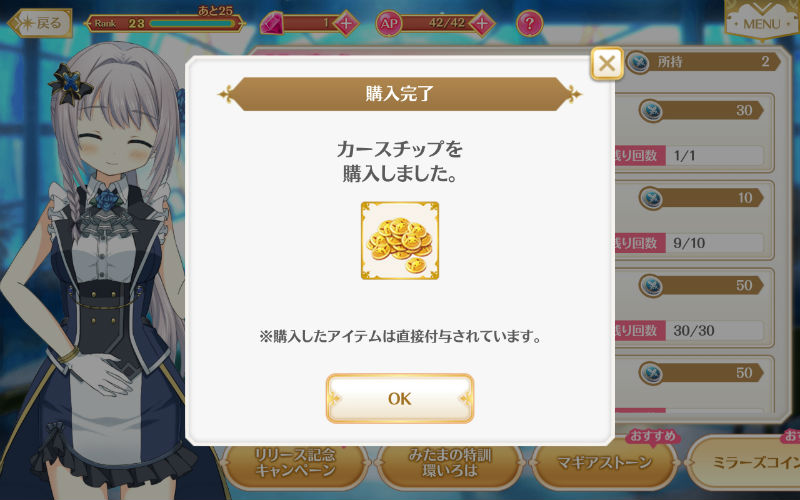This screenshot has width=800, height=500.
Task: Select item with 30/30 remaining purchases
Action: coord(695,308)
